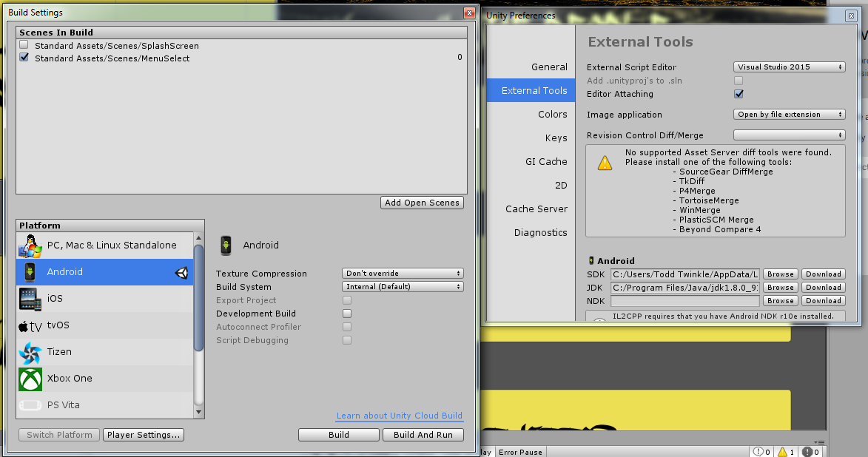Click the Android icon above Texture Compression

point(226,245)
